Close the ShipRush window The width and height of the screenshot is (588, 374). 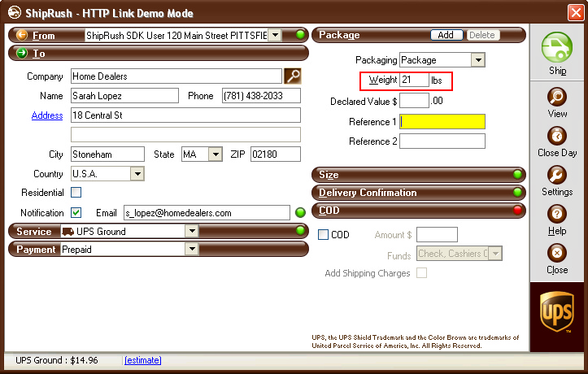coord(576,13)
